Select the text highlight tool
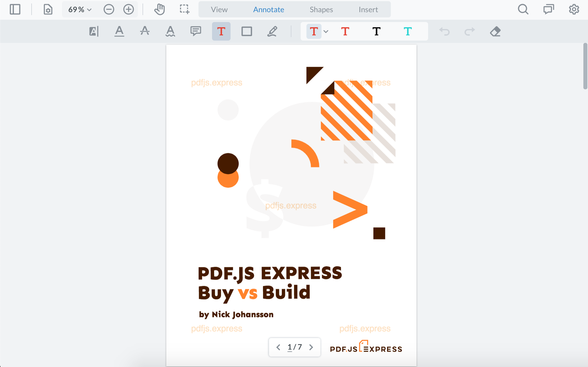The image size is (588, 367). click(94, 31)
